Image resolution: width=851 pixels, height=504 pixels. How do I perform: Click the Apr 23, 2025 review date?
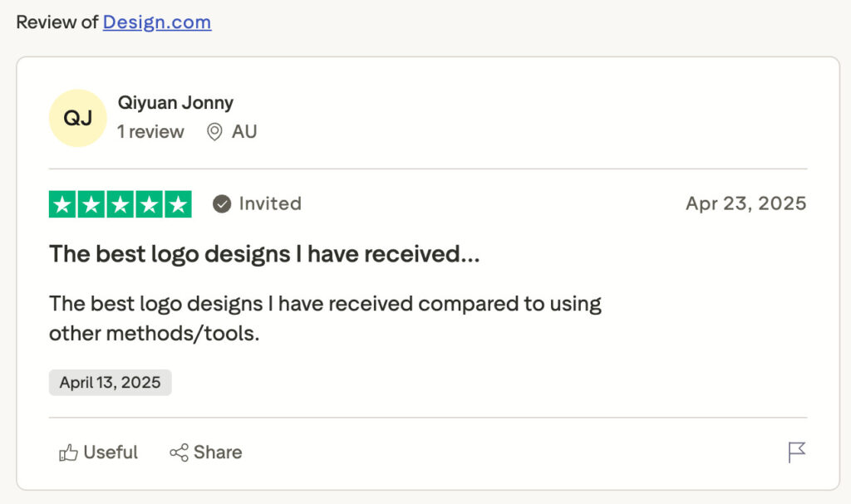pos(745,204)
